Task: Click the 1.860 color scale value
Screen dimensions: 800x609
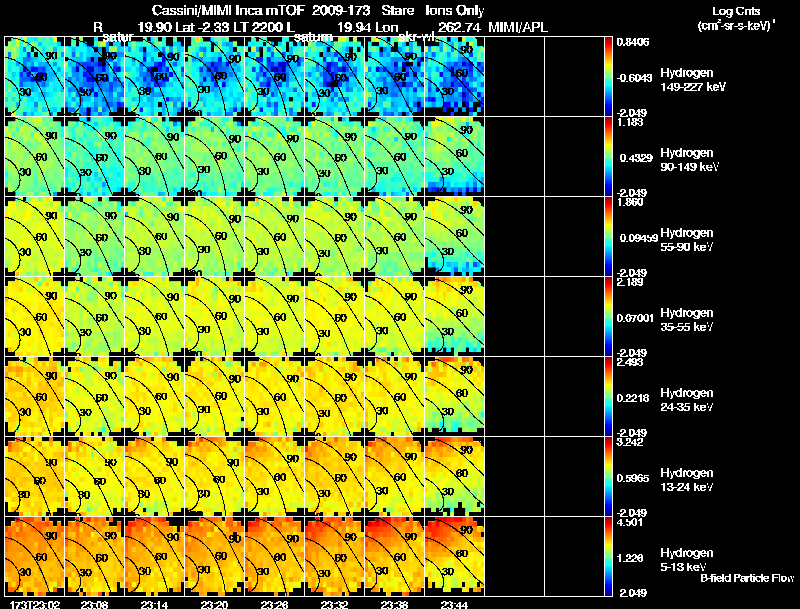Action: [x=630, y=202]
